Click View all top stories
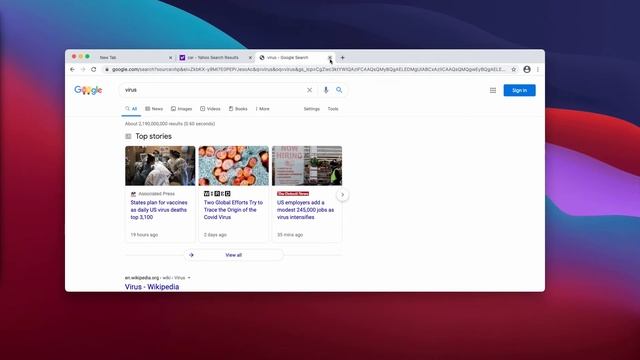Viewport: 640px width, 360px height. (x=233, y=255)
